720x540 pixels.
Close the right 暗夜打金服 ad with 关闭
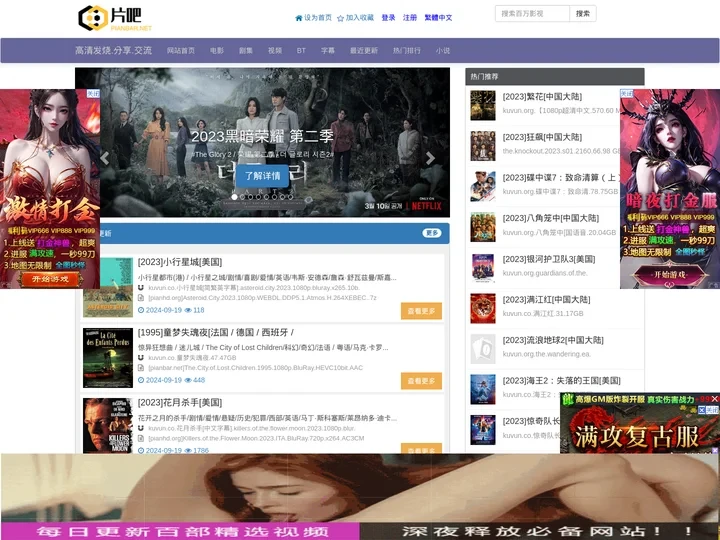tap(626, 94)
